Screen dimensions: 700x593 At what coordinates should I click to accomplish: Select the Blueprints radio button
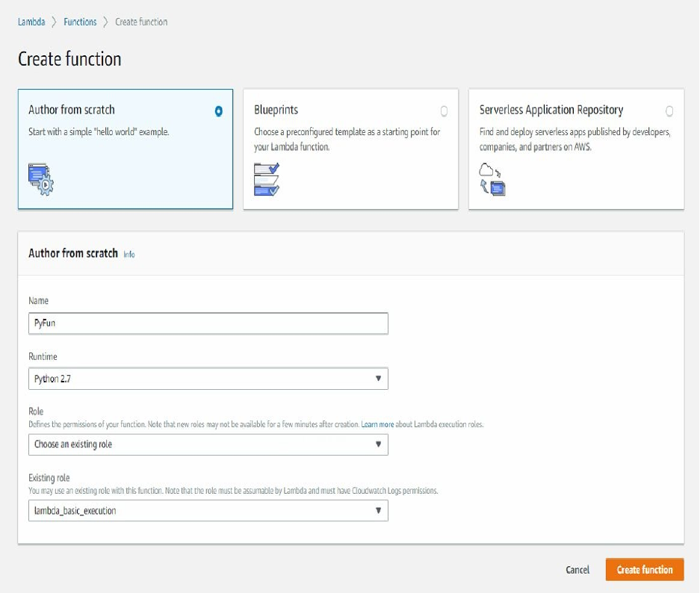[445, 111]
